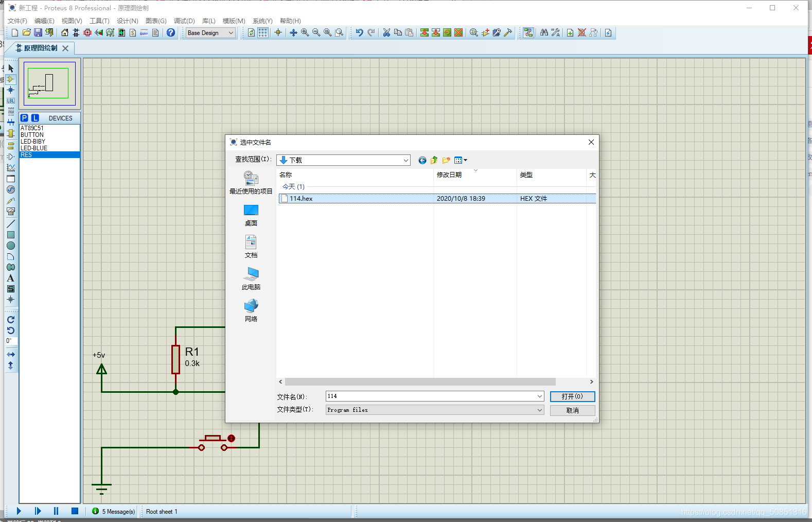Select the 114.hex file

click(x=437, y=198)
